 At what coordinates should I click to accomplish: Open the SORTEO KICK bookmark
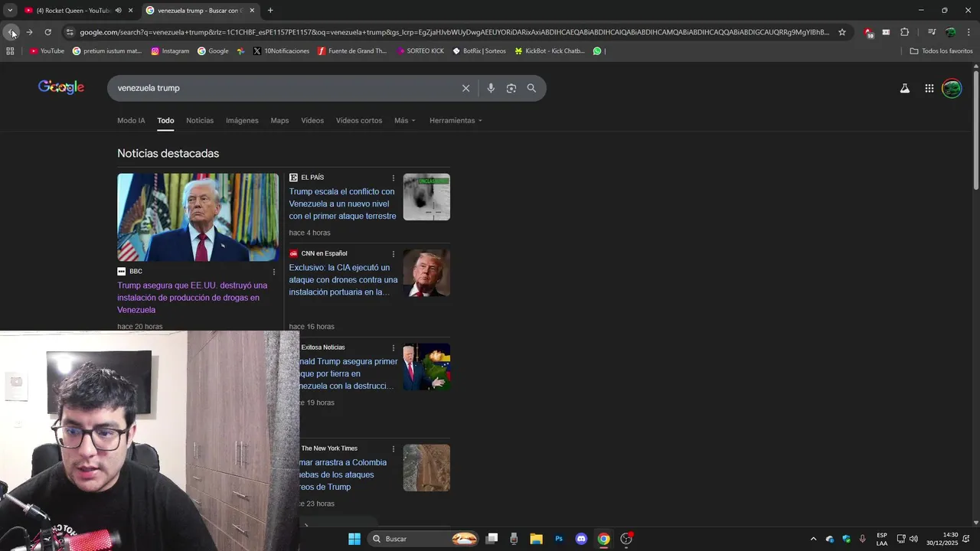(420, 51)
